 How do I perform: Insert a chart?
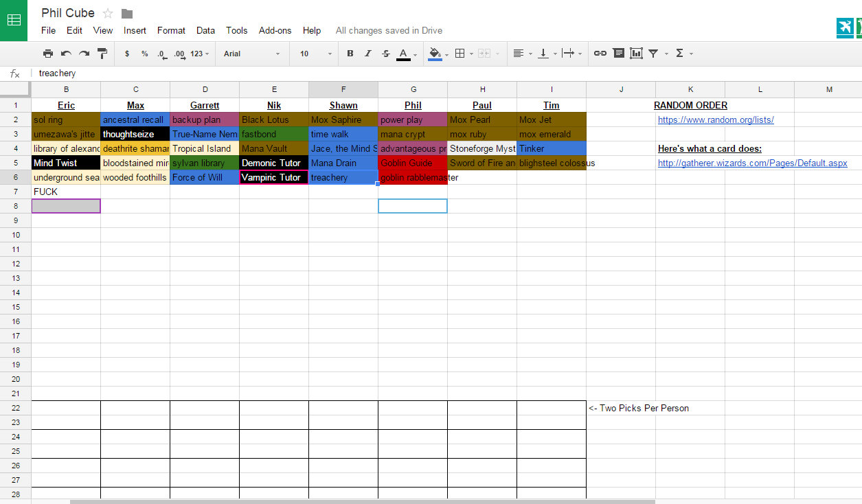(x=636, y=54)
